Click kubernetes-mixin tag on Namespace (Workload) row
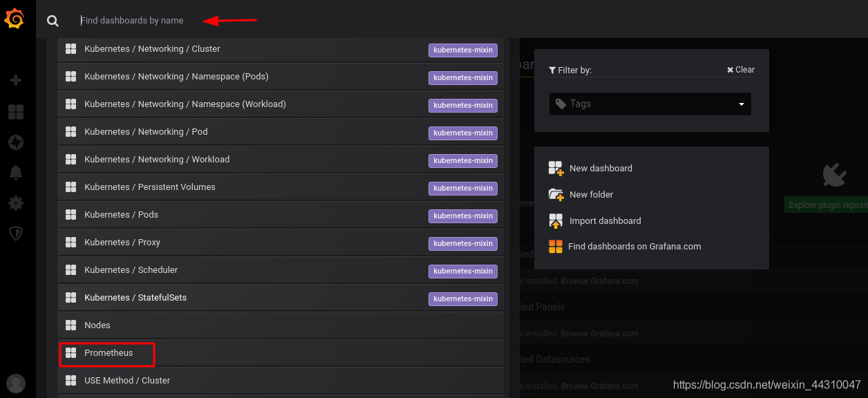The image size is (868, 398). point(463,105)
